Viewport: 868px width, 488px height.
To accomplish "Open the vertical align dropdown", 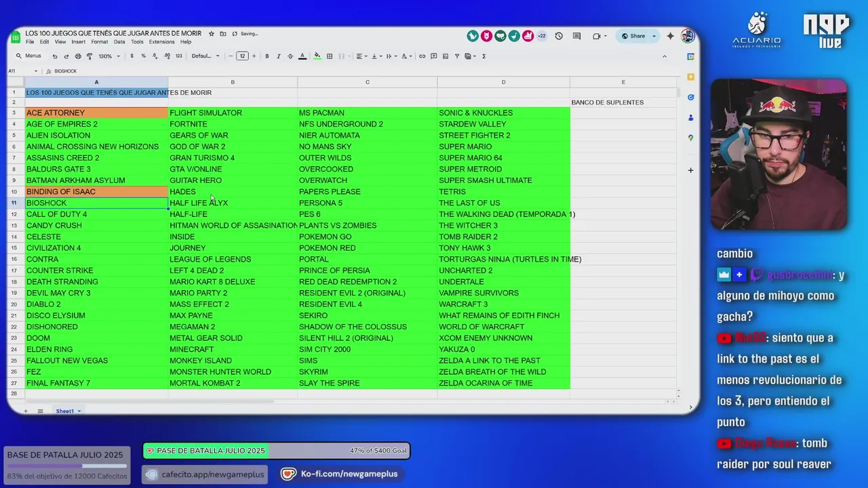I will tap(376, 56).
